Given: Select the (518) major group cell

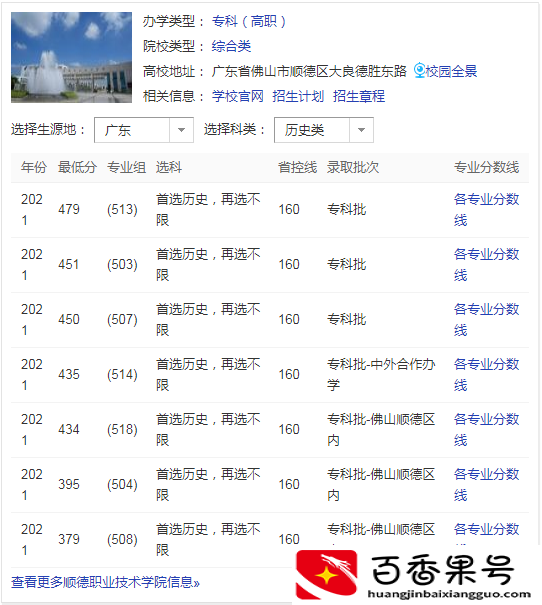Looking at the screenshot, I should (122, 429).
